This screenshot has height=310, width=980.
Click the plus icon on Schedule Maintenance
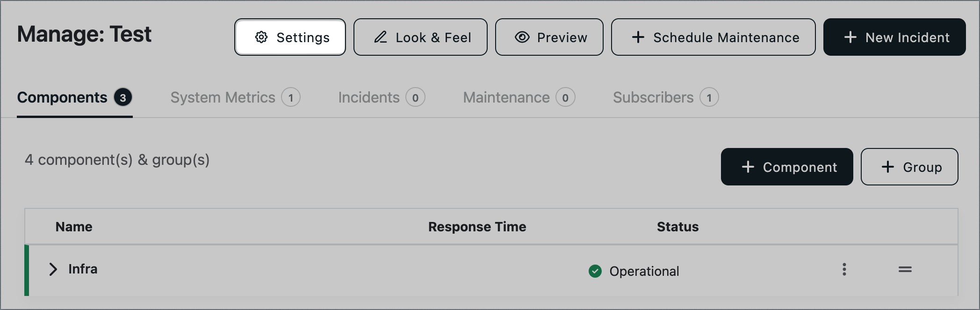pos(638,37)
